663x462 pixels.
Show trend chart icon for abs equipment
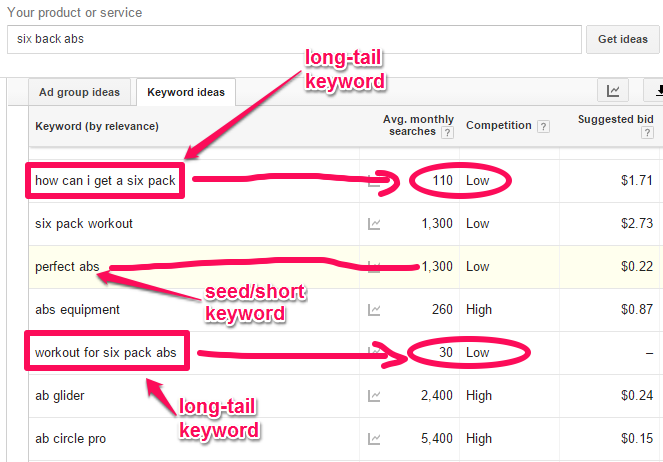click(374, 310)
